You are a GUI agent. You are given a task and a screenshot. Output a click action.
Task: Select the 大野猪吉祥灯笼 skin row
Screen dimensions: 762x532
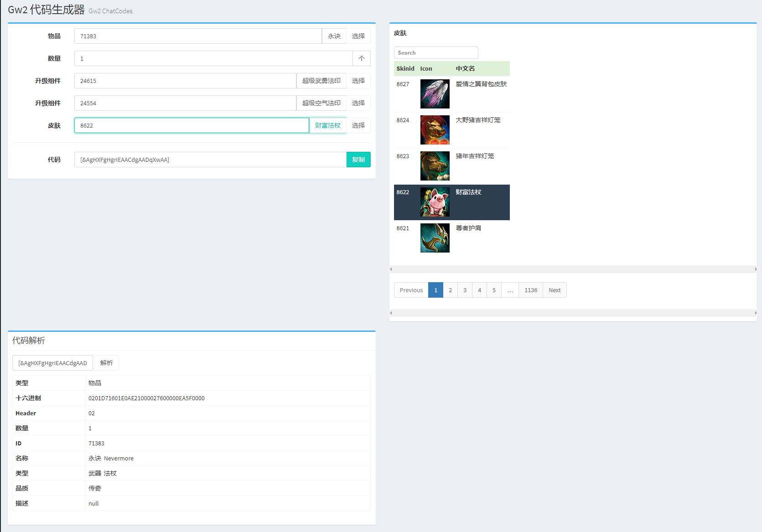point(452,130)
